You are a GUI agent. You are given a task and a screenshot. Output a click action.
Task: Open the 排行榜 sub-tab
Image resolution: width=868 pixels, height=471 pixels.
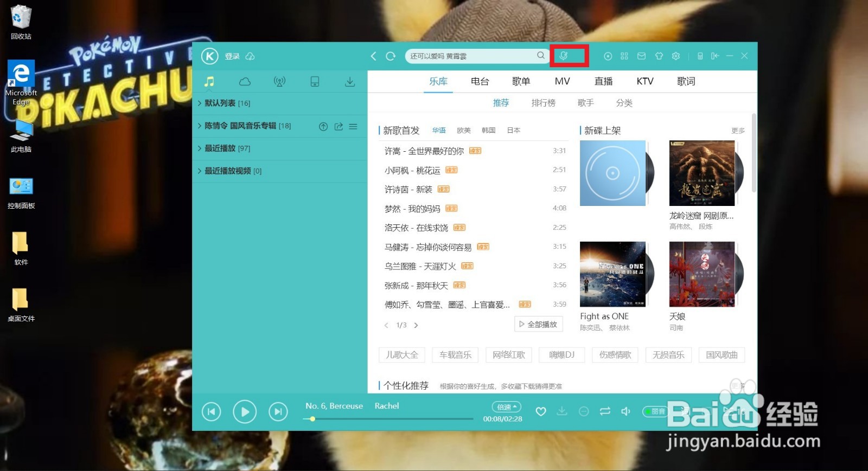click(543, 103)
